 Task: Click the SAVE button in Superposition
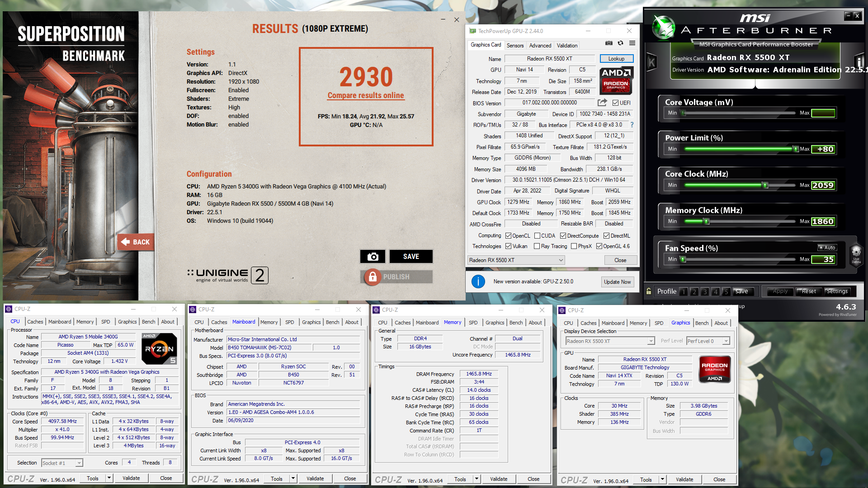411,257
